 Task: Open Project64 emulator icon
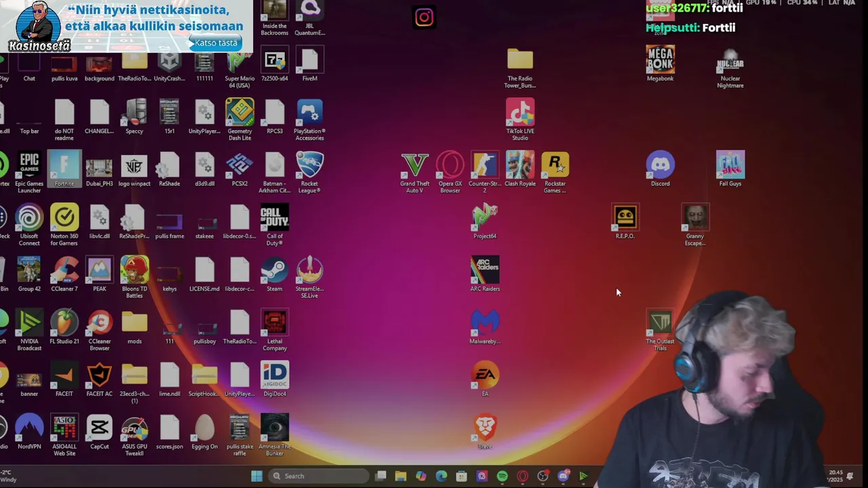click(x=485, y=222)
